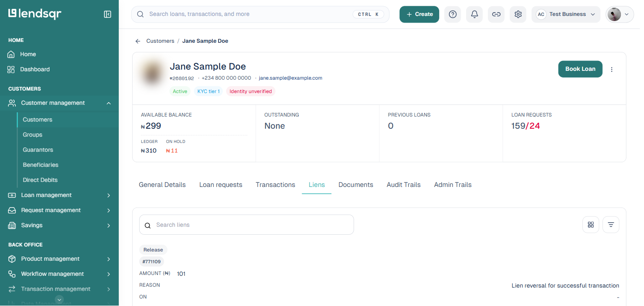Click the lendsqr logo
644x306 pixels.
35,14
